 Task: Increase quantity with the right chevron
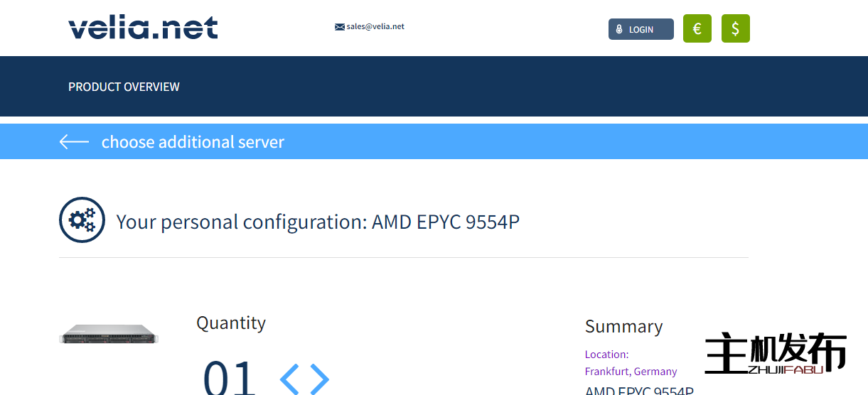click(x=320, y=379)
